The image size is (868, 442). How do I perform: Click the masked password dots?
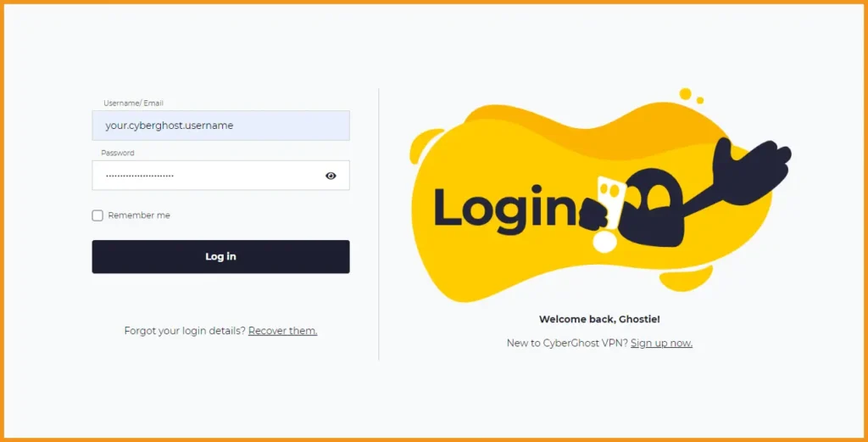(x=140, y=176)
